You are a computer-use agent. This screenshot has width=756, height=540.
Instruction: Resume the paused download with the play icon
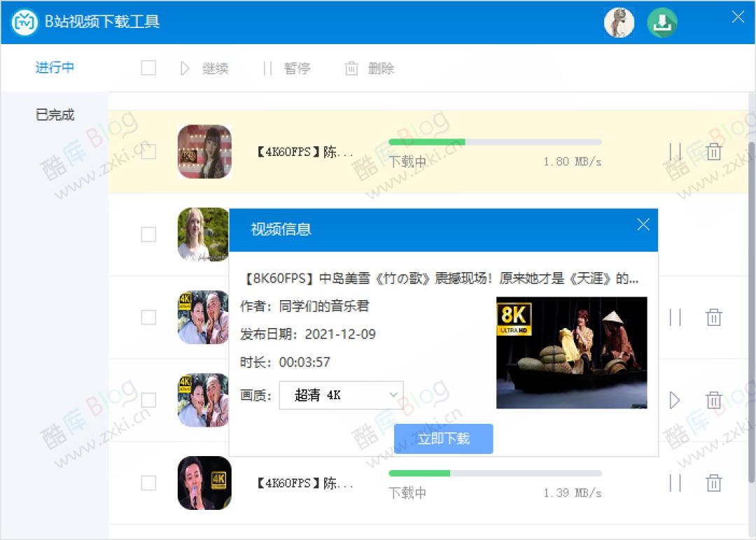point(674,400)
